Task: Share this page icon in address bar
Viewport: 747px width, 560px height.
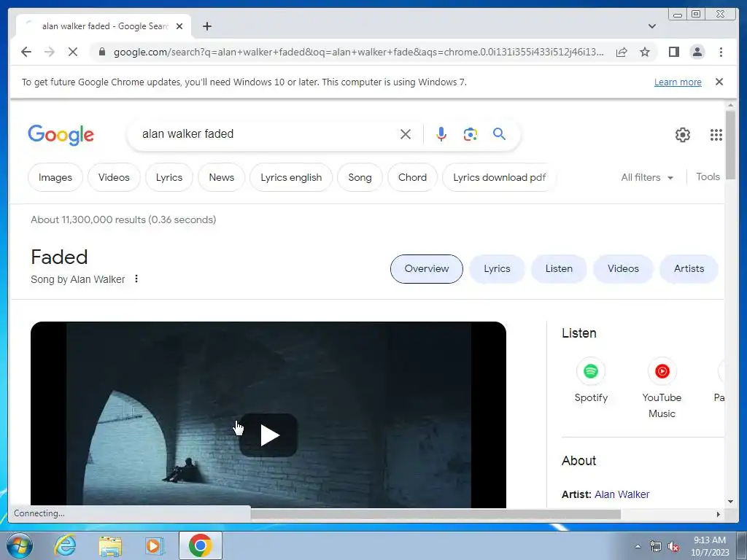Action: tap(622, 52)
